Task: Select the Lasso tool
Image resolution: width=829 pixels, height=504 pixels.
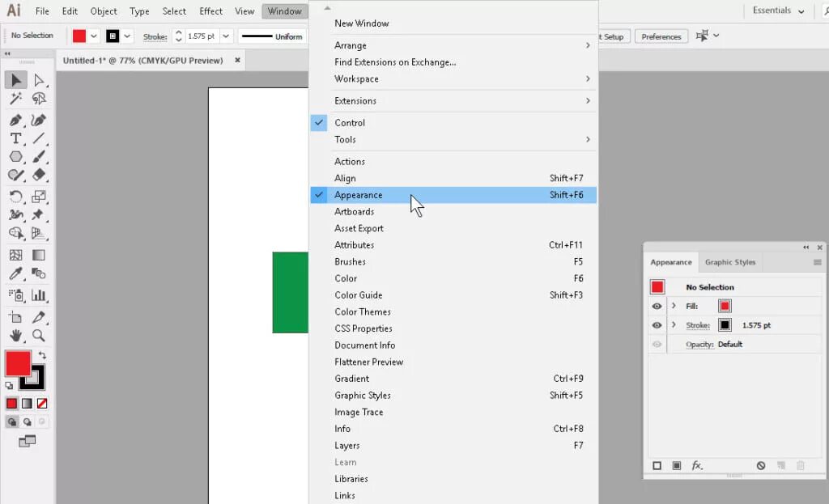Action: pyautogui.click(x=39, y=98)
